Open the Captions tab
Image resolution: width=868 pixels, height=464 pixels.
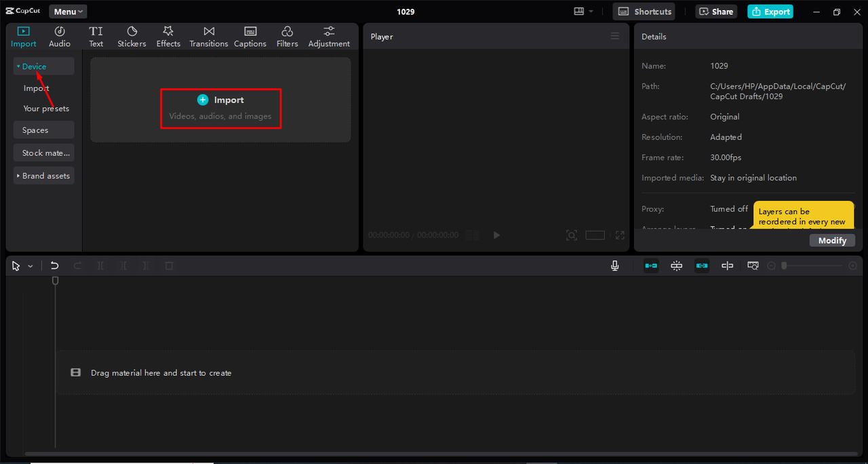(x=250, y=37)
